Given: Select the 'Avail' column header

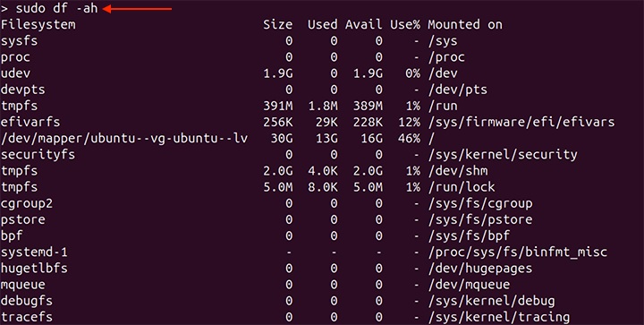Looking at the screenshot, I should [364, 25].
